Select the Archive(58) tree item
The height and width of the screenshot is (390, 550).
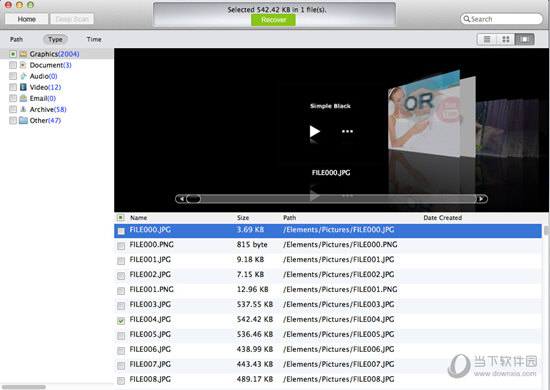point(48,109)
